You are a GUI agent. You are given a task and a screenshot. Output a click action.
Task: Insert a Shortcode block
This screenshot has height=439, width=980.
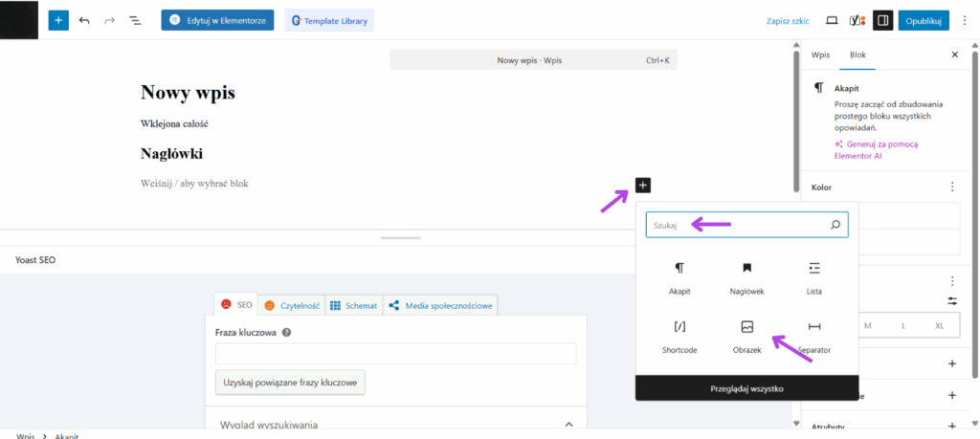[679, 334]
